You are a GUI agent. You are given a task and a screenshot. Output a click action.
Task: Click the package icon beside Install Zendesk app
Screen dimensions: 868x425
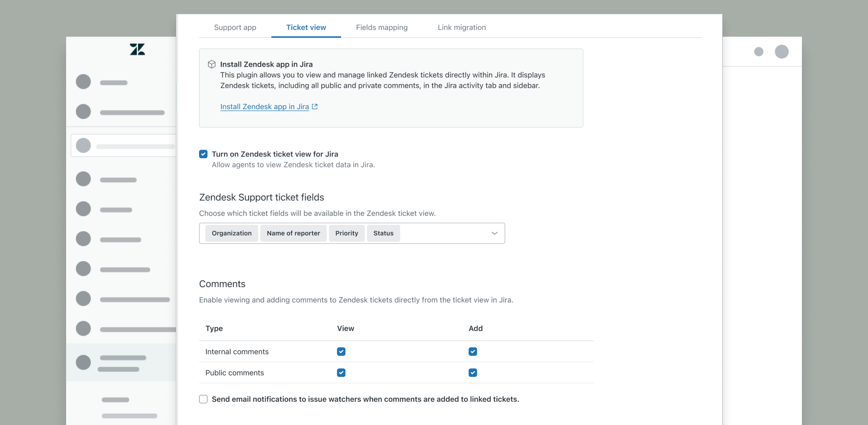tap(212, 64)
